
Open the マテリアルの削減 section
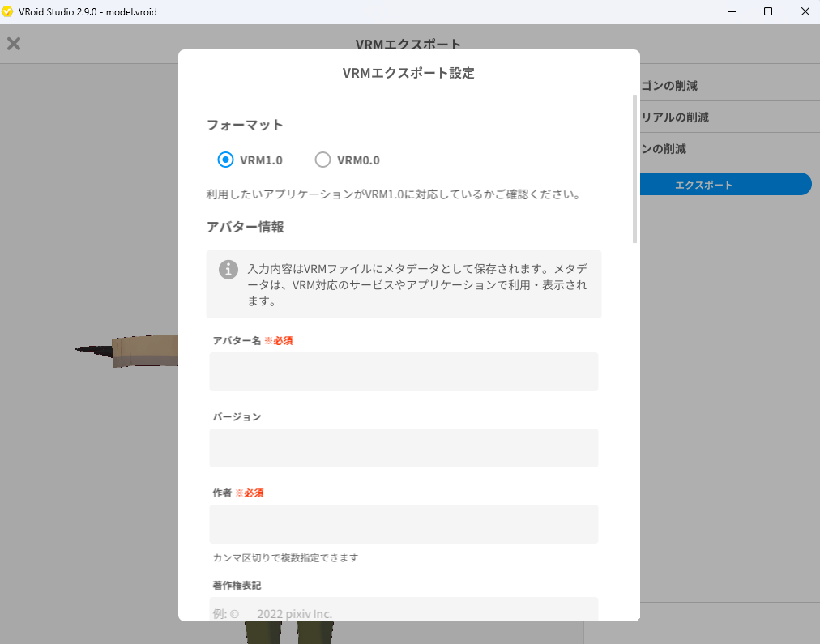725,117
